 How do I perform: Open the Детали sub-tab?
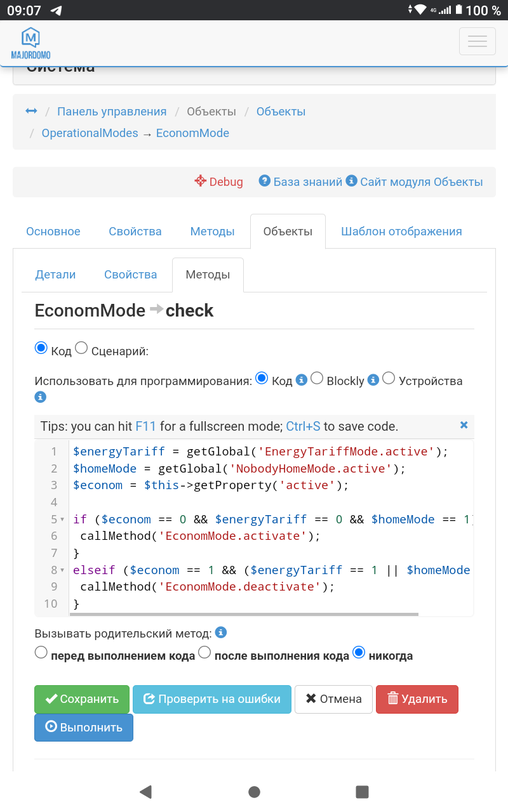coord(55,274)
